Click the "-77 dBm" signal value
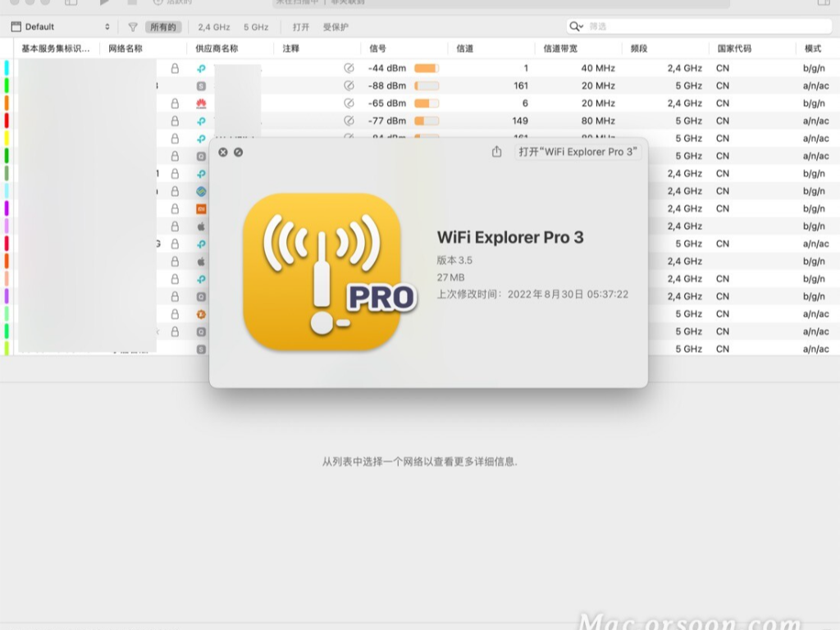 click(x=387, y=121)
